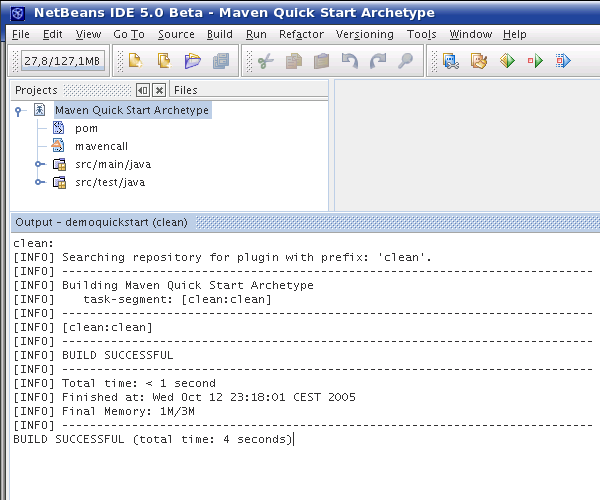Image resolution: width=600 pixels, height=500 pixels.
Task: Click the Build Main Project icon
Action: [x=452, y=61]
